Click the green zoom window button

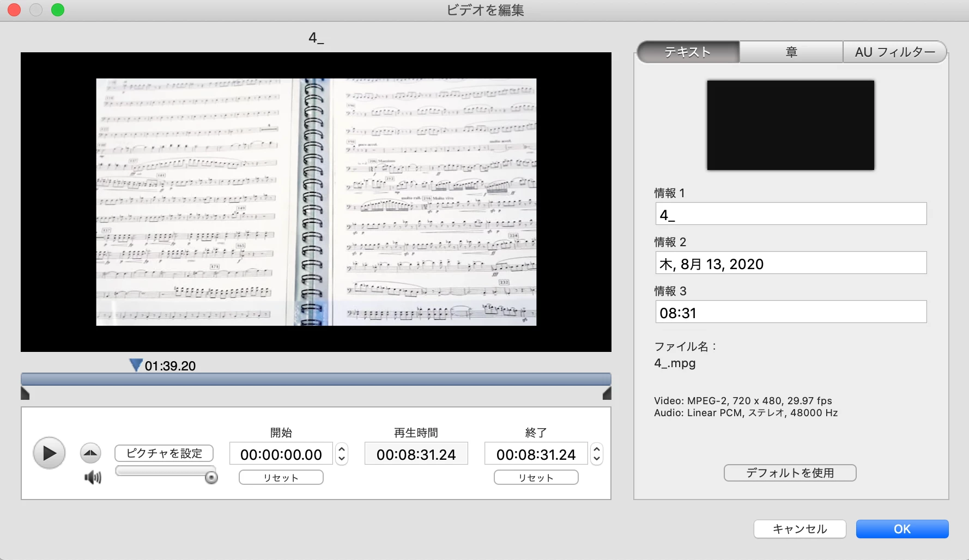tap(58, 10)
